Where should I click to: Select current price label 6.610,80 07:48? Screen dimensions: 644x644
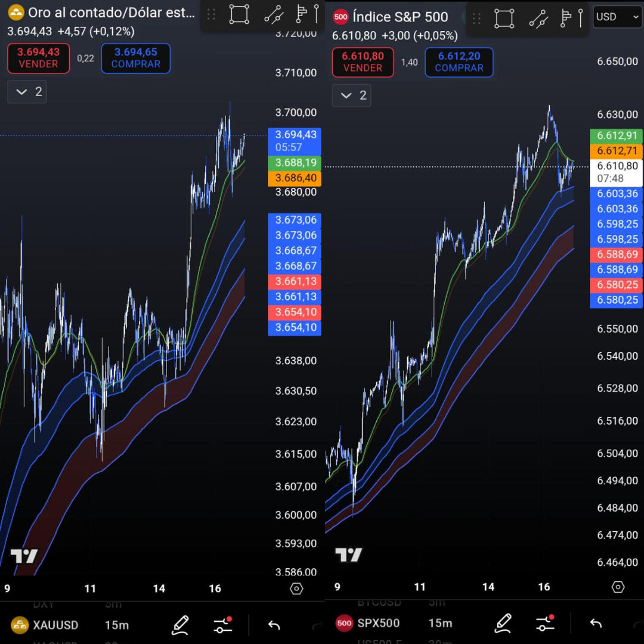point(617,172)
